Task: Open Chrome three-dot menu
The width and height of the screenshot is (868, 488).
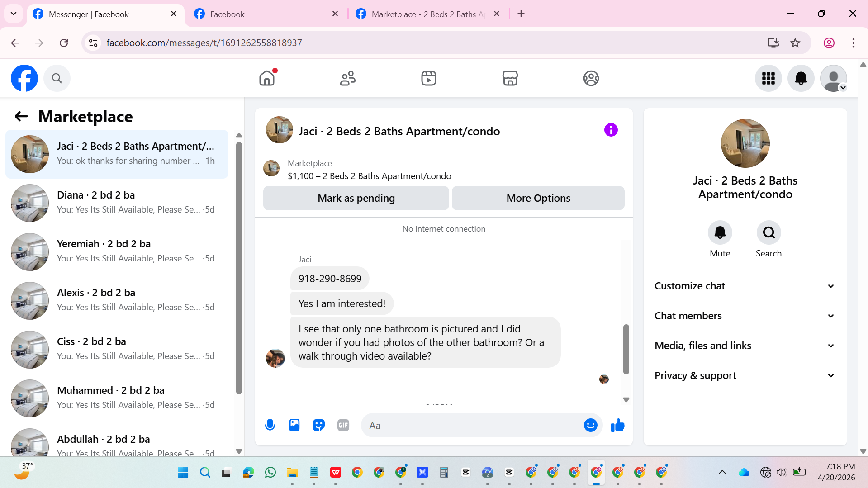Action: point(854,43)
